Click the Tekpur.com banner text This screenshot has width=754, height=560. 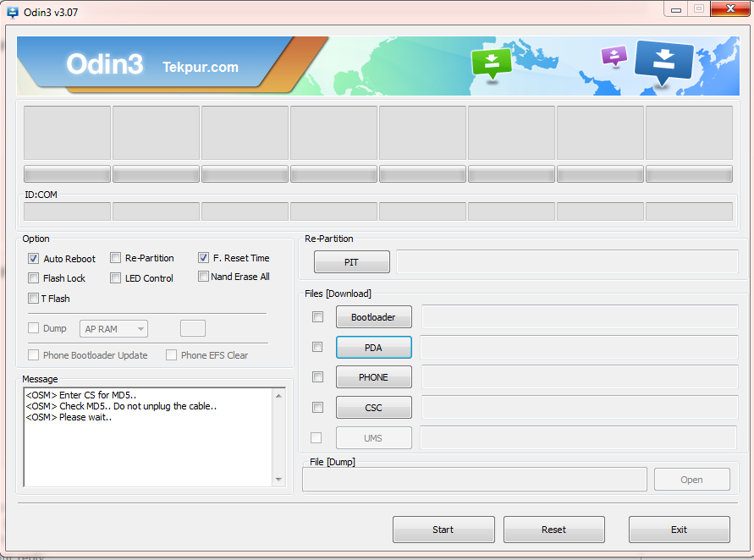(x=201, y=67)
